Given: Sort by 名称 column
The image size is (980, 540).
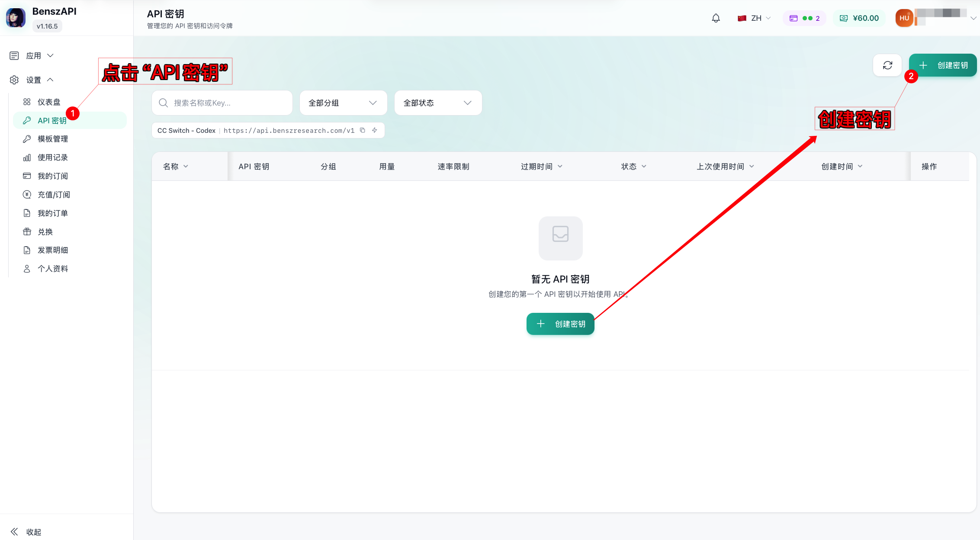Looking at the screenshot, I should (176, 167).
